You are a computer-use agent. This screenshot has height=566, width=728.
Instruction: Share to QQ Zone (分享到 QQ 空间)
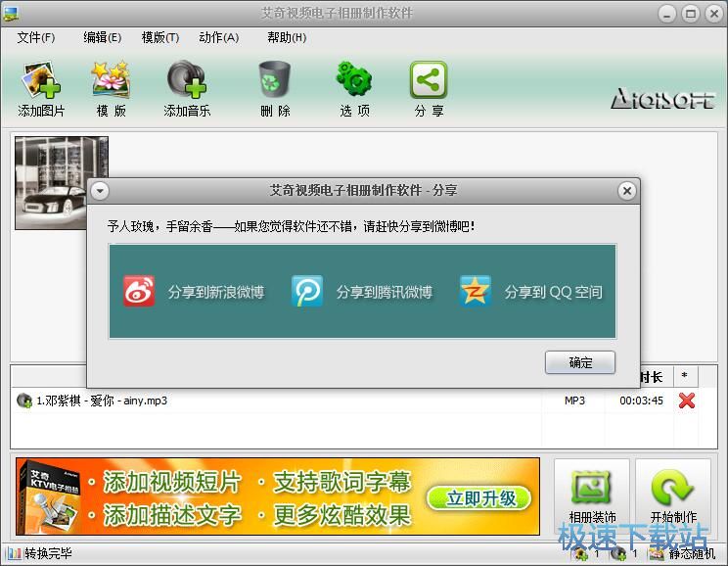coord(531,292)
